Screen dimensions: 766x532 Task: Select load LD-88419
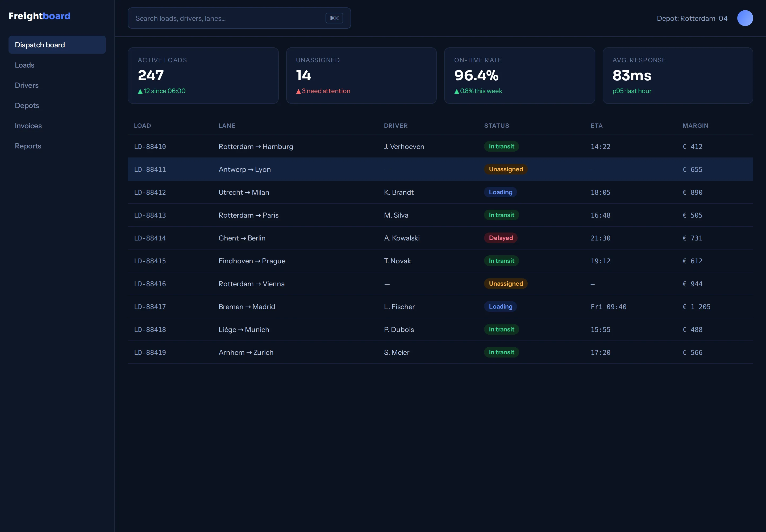(x=150, y=353)
